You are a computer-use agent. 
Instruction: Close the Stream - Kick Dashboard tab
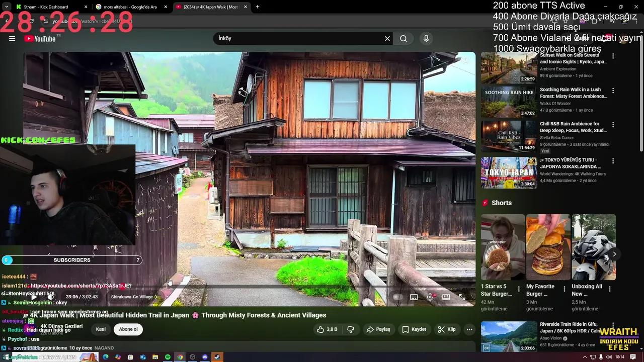[x=86, y=7]
